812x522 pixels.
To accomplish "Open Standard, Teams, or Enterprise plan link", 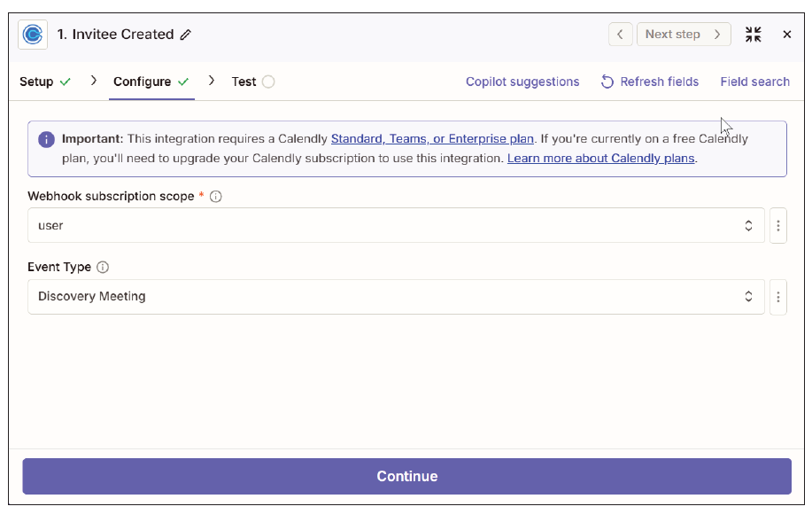I will pyautogui.click(x=432, y=139).
